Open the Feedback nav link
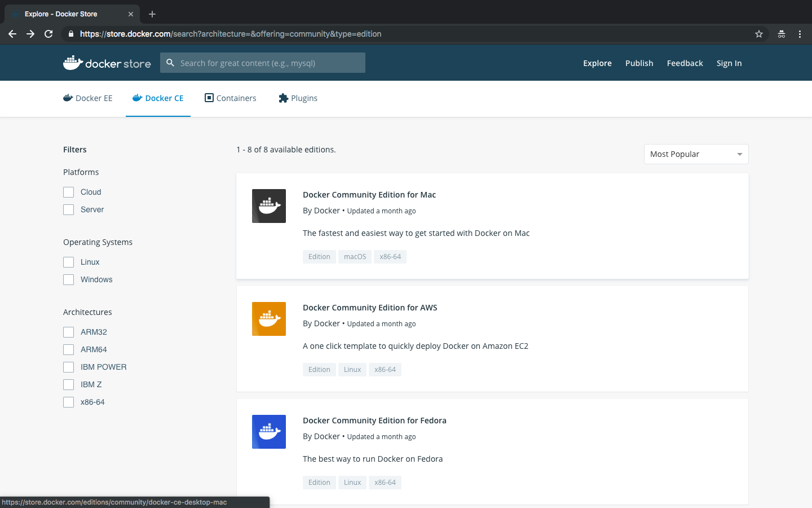 tap(685, 63)
